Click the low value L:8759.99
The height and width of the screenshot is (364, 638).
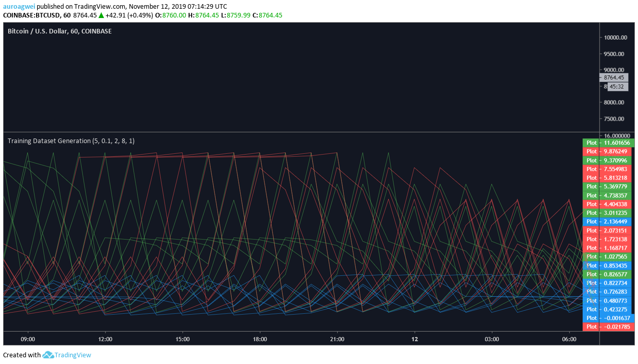[x=236, y=15]
